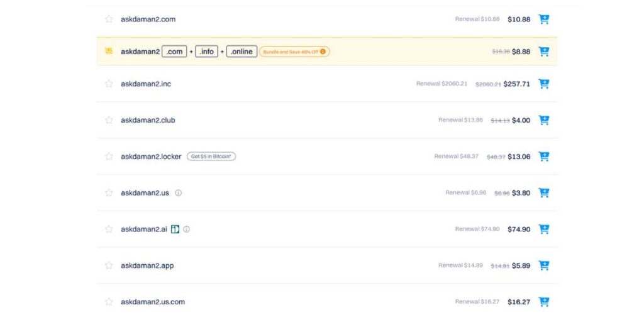Add askdaman2.us to cart
Viewport: 644px width, 322px height.
544,193
